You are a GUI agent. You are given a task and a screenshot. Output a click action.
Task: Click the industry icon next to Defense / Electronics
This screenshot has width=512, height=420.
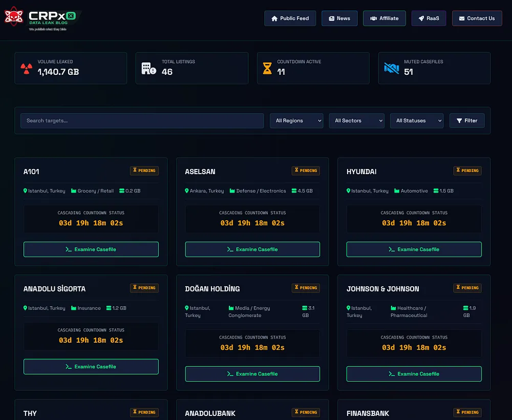coord(232,191)
